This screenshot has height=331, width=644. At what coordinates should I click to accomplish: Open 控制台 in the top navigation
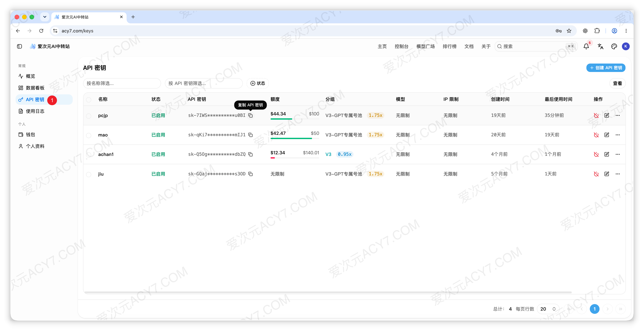(402, 46)
